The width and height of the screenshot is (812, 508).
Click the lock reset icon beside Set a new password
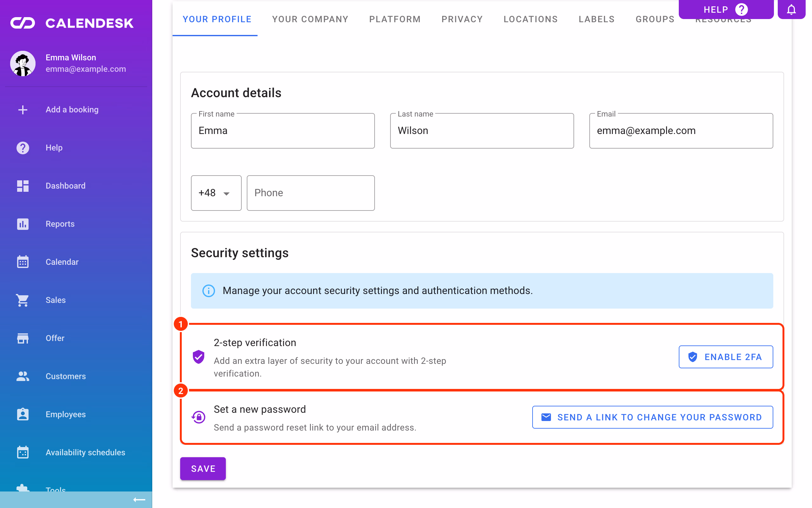coord(198,417)
